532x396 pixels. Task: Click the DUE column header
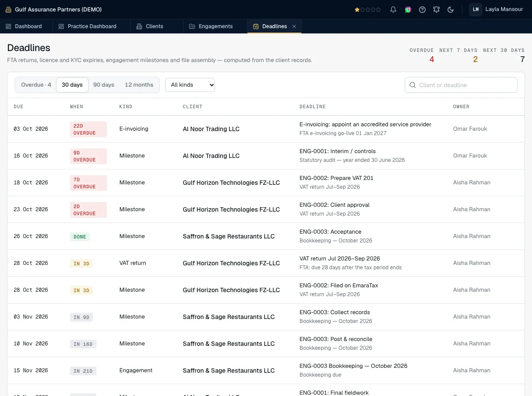point(18,106)
